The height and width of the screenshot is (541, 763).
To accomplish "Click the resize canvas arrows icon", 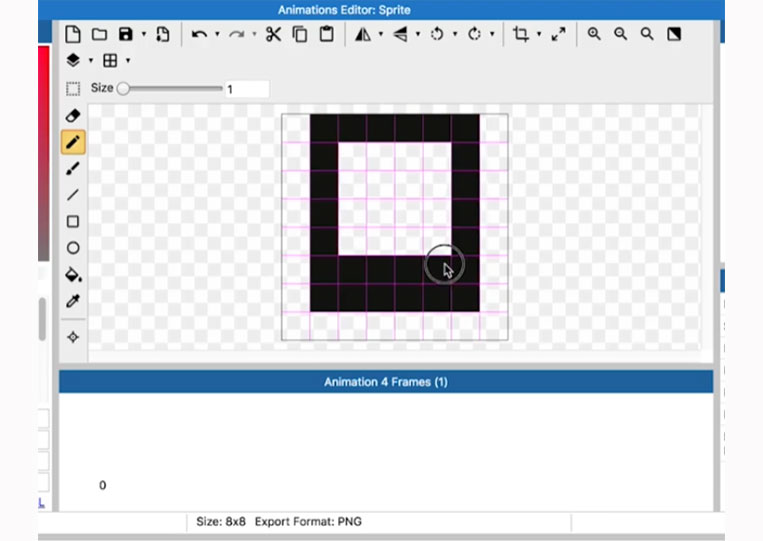I will (559, 34).
